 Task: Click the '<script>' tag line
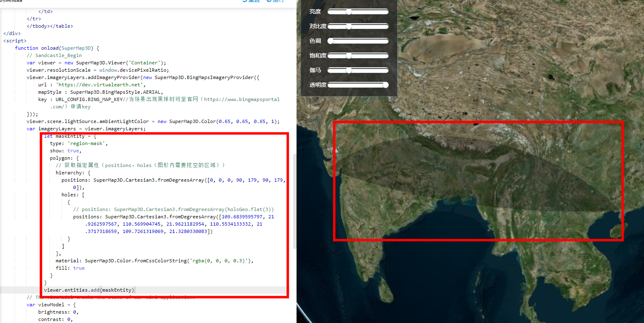(15, 41)
